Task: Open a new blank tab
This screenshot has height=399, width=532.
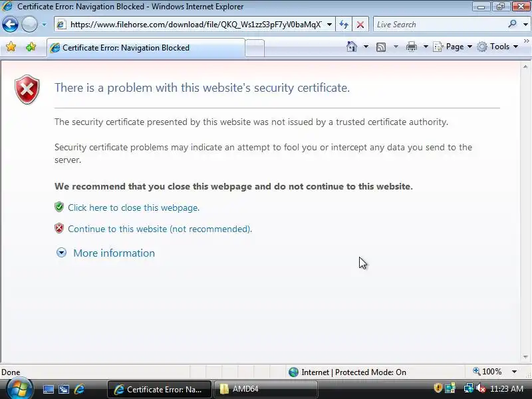Action: tap(255, 48)
